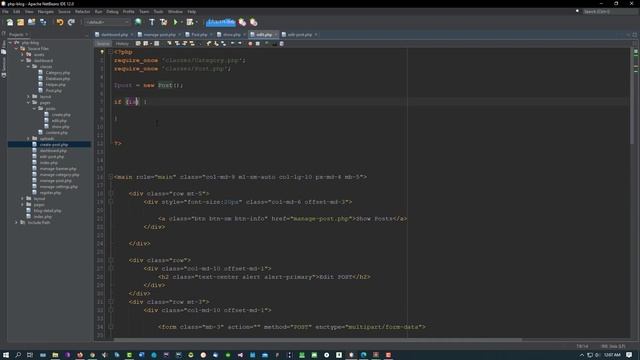Switch to the manage-post.php editor tab
The height and width of the screenshot is (360, 640).
click(159, 35)
